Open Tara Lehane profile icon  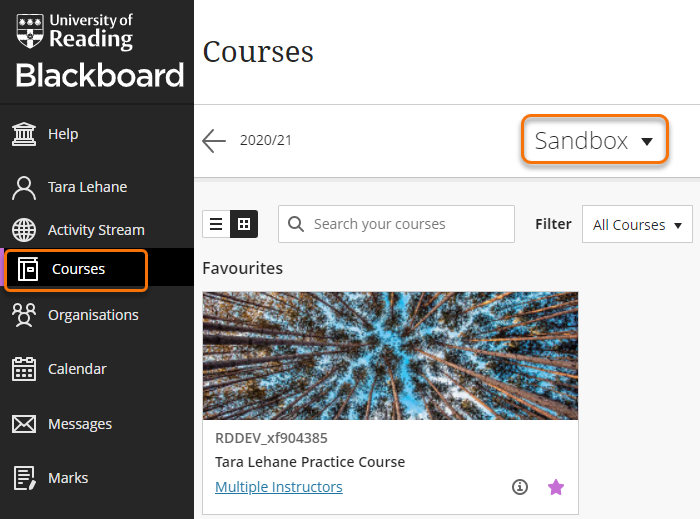click(24, 187)
